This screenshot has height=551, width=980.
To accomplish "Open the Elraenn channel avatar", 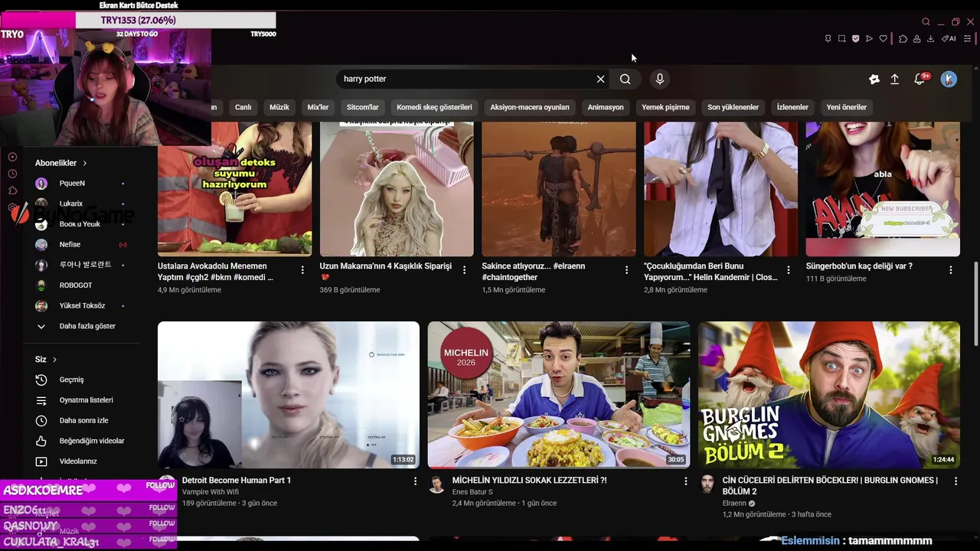I will tap(707, 484).
